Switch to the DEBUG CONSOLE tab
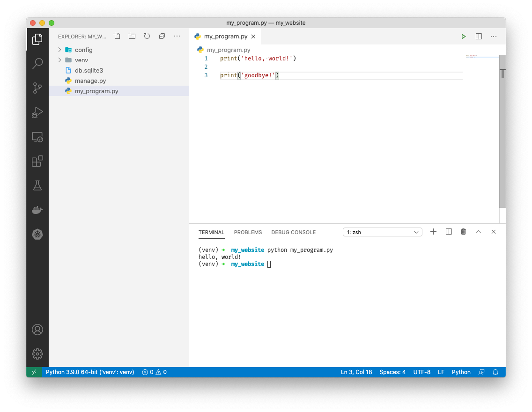 click(293, 232)
